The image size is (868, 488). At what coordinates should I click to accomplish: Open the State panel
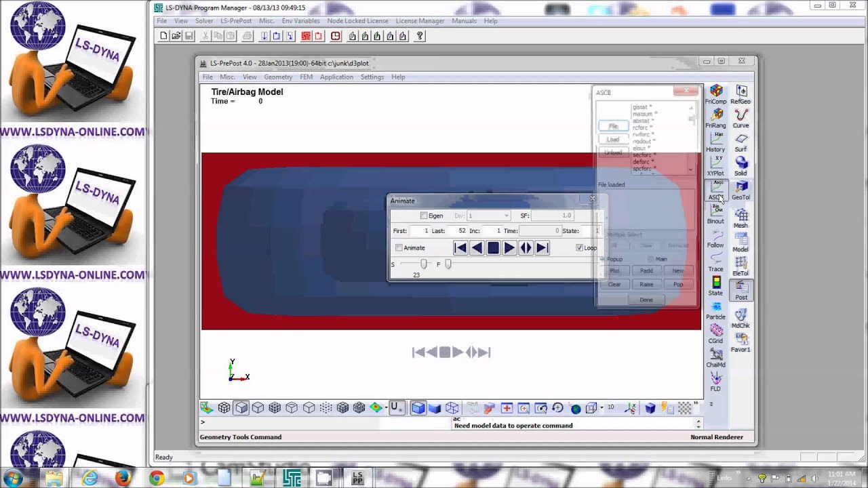point(715,286)
